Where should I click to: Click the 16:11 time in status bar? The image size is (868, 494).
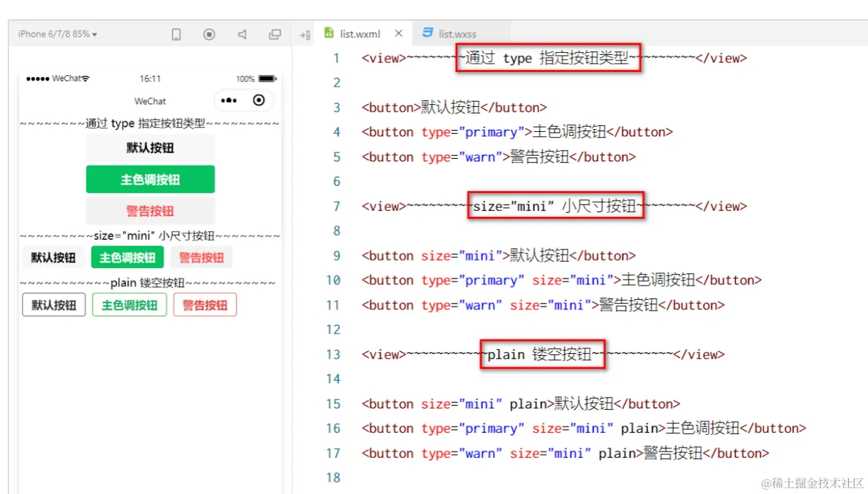[x=150, y=78]
